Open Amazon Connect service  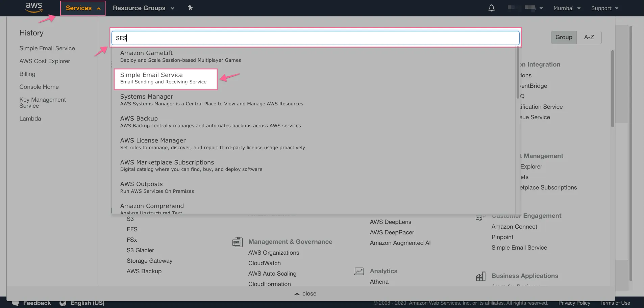coord(514,227)
